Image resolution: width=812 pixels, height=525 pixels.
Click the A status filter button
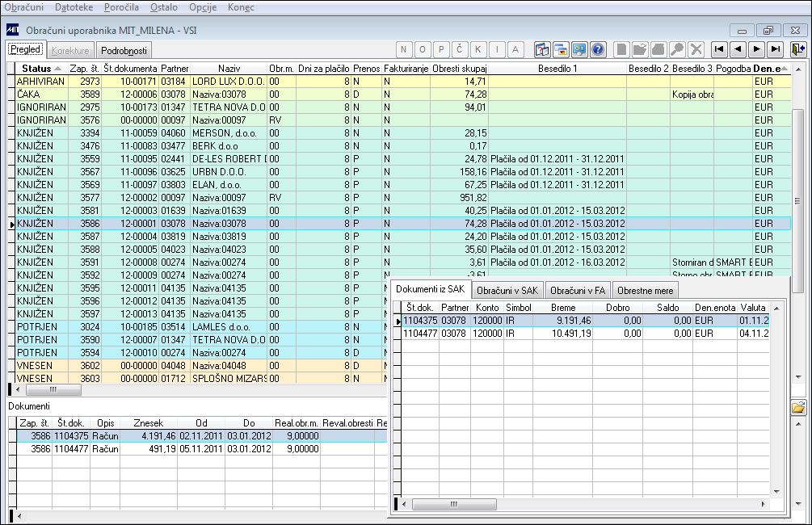click(515, 50)
